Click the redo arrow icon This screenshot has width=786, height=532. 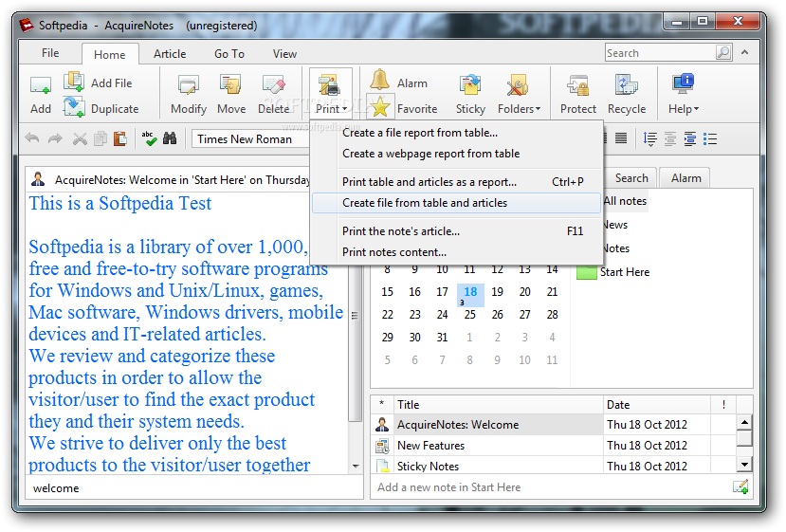coord(55,138)
